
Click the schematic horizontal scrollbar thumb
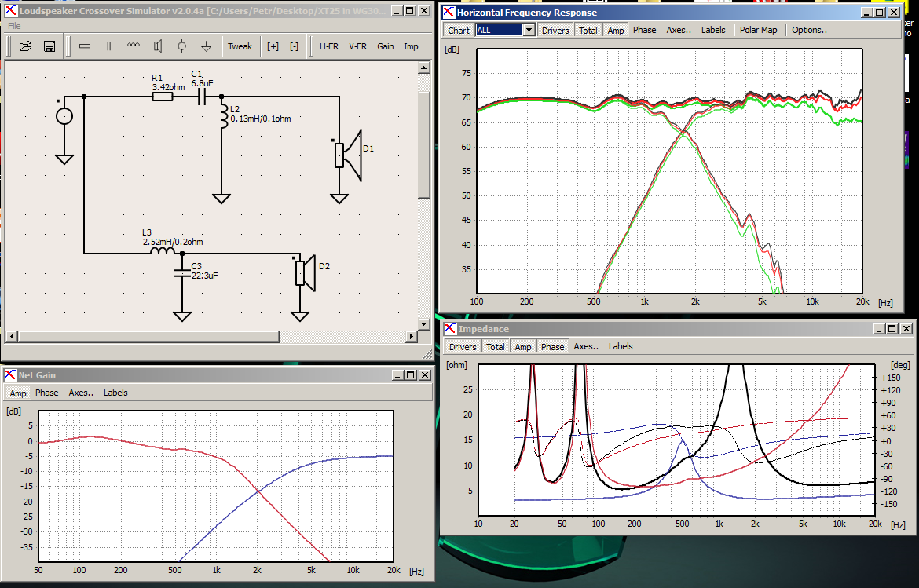pyautogui.click(x=149, y=336)
